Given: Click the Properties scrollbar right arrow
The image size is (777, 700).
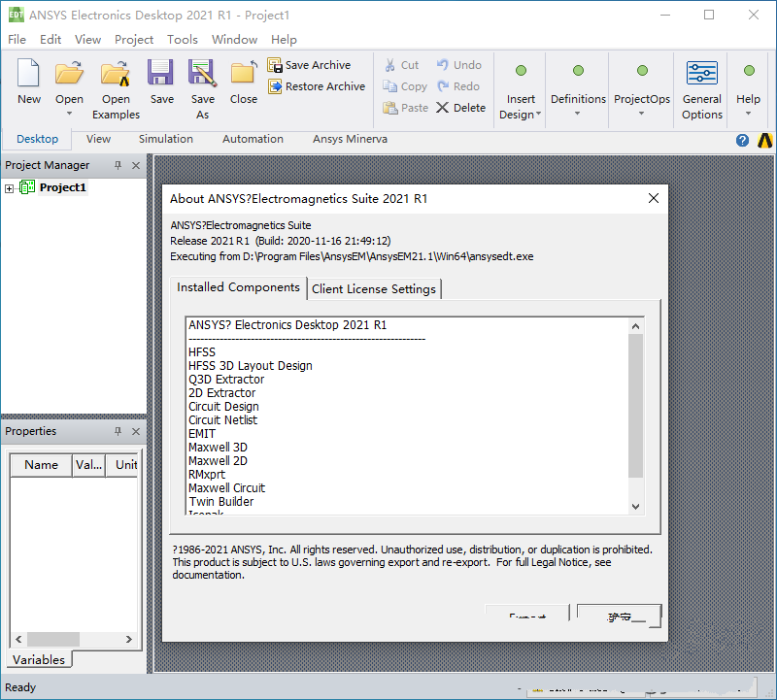Looking at the screenshot, I should pyautogui.click(x=129, y=639).
